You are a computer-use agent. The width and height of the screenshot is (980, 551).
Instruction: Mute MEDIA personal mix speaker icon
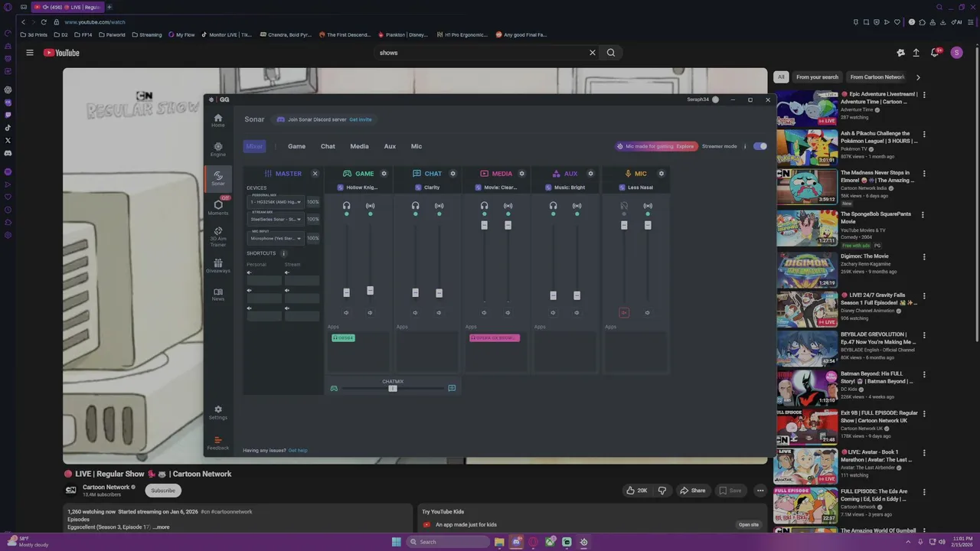(x=484, y=313)
